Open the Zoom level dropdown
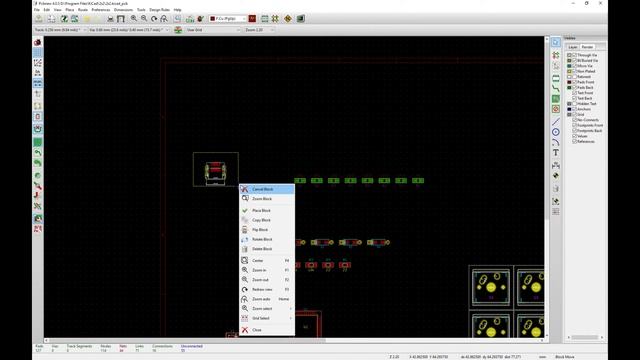This screenshot has width=640, height=360. (259, 30)
